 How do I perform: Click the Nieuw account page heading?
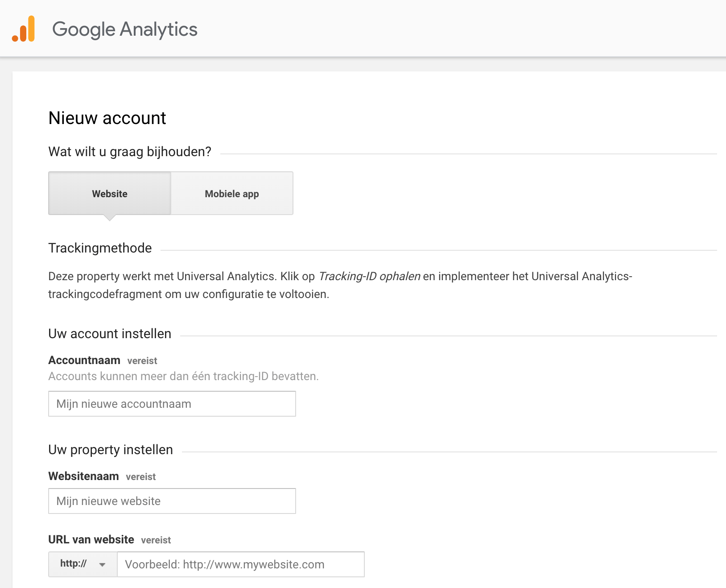point(107,118)
